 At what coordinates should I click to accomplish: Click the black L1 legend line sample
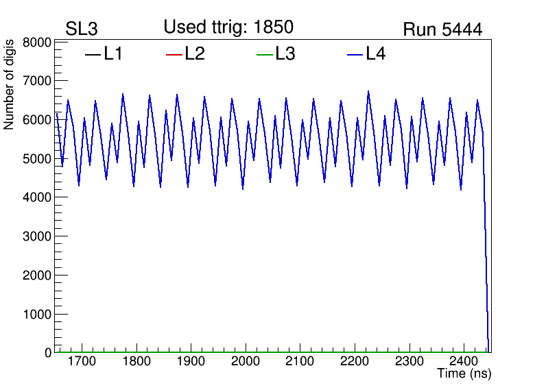click(x=92, y=55)
